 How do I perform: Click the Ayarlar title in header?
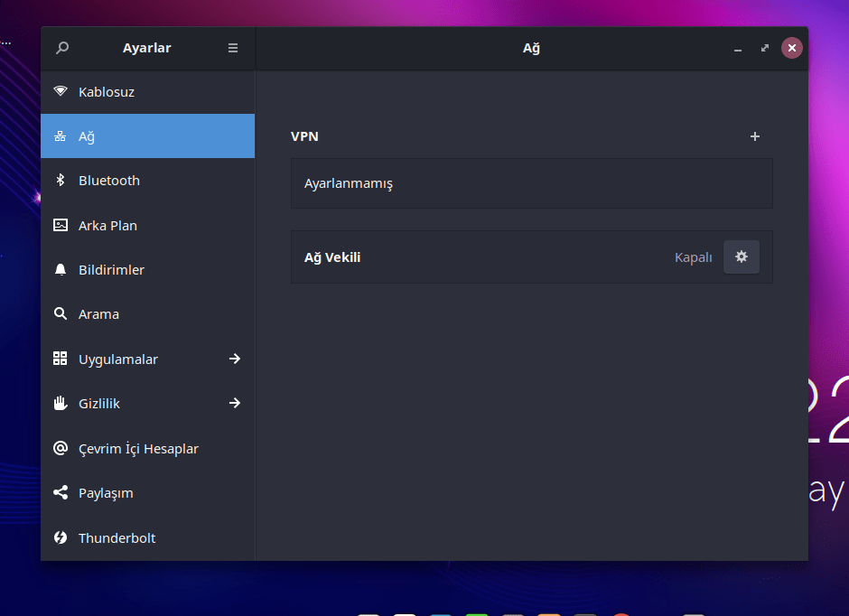pyautogui.click(x=146, y=48)
